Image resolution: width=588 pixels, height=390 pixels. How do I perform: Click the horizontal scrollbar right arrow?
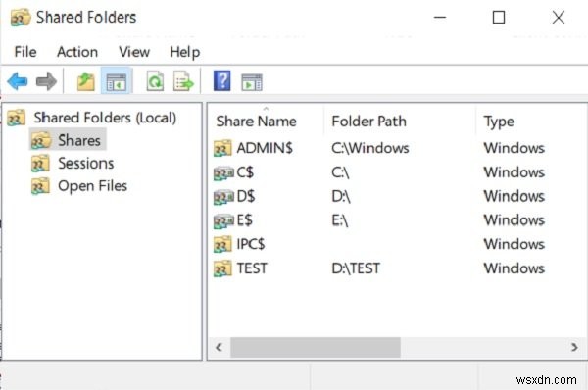point(574,347)
